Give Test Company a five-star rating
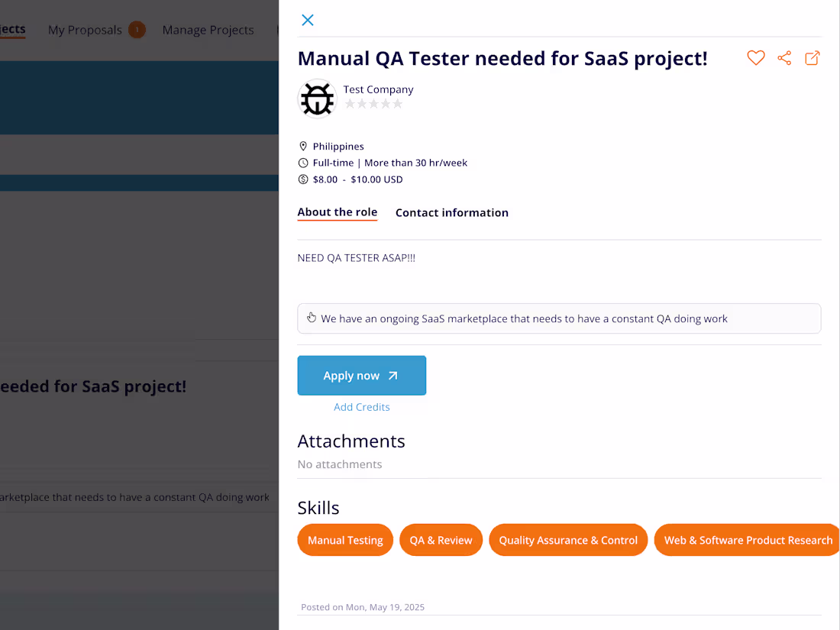The width and height of the screenshot is (840, 630). point(398,103)
